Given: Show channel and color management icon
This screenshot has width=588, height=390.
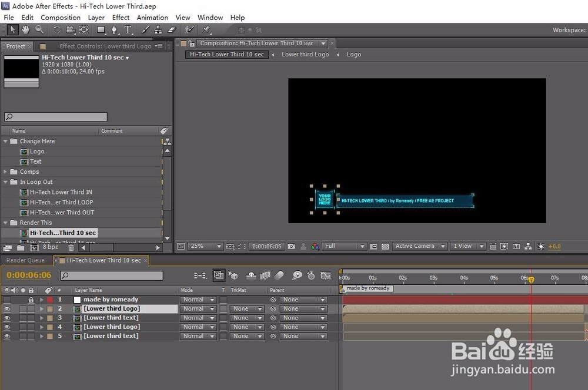Looking at the screenshot, I should [315, 246].
